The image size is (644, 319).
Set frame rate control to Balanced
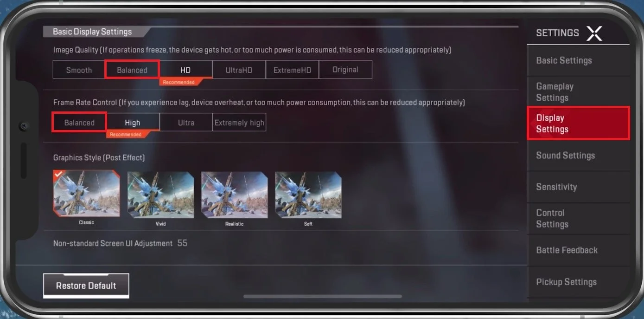tap(79, 123)
